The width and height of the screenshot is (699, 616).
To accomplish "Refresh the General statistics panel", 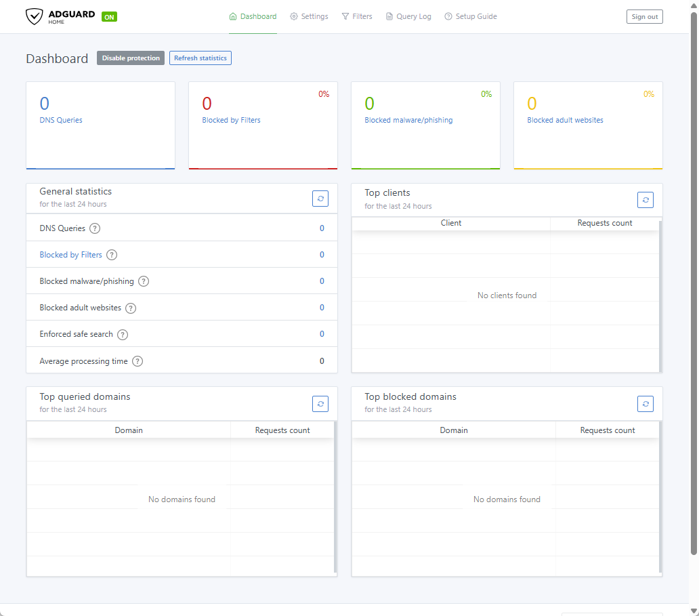I will click(320, 199).
